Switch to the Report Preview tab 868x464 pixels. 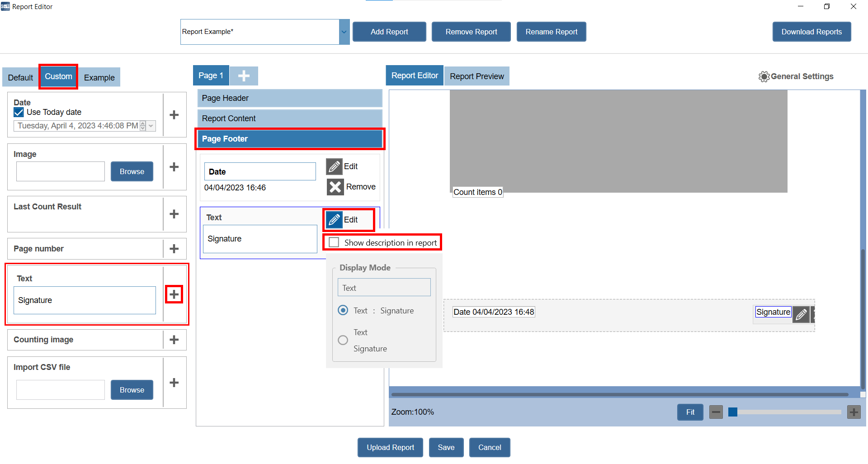[x=476, y=76]
